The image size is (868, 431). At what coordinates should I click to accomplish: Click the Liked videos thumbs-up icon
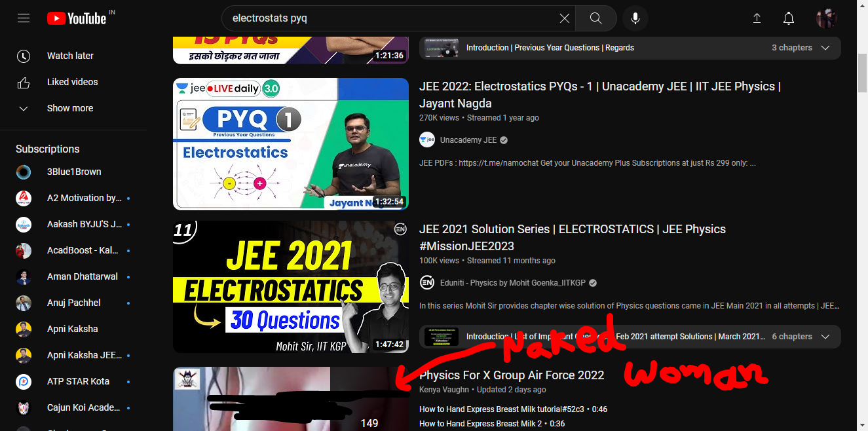pyautogui.click(x=24, y=83)
